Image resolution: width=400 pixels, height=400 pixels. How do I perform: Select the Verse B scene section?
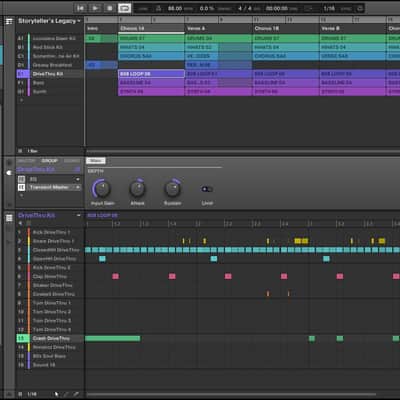[x=353, y=28]
